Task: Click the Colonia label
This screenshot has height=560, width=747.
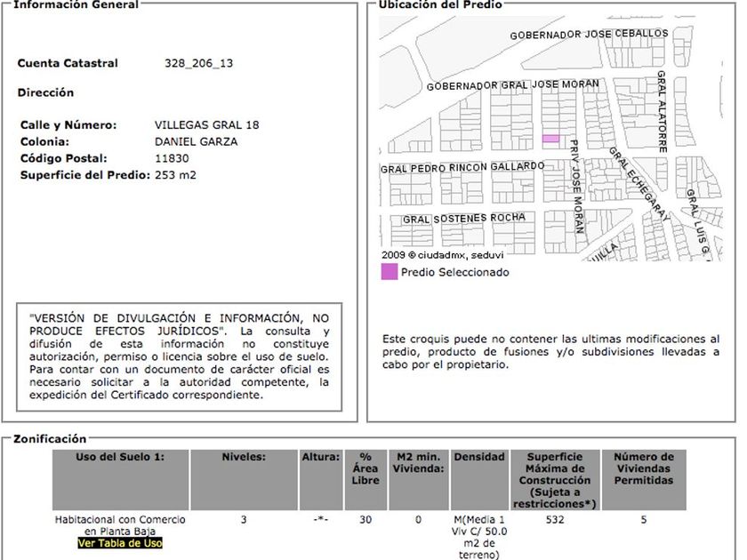Action: (44, 141)
